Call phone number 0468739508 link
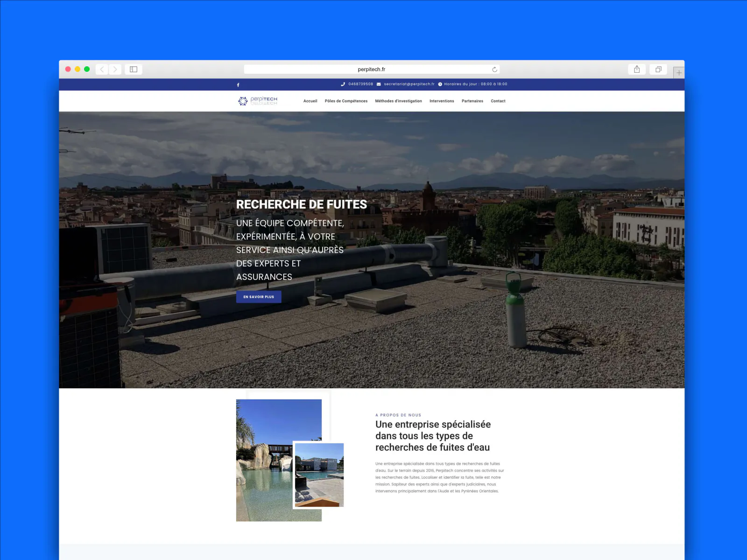 [x=360, y=84]
